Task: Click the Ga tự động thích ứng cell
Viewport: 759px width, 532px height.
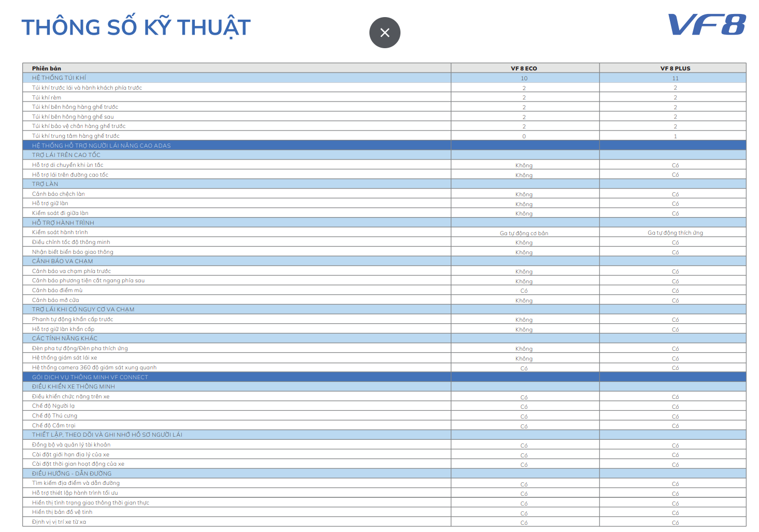Action: [675, 233]
